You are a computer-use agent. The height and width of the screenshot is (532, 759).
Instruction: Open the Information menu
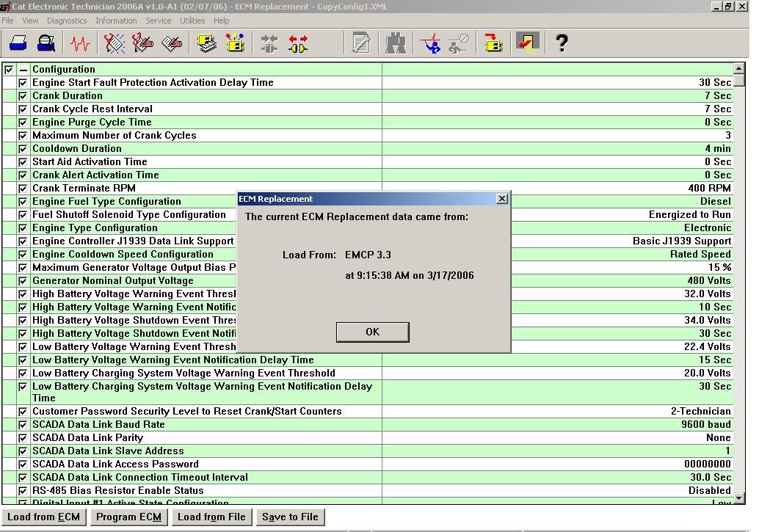tap(116, 21)
